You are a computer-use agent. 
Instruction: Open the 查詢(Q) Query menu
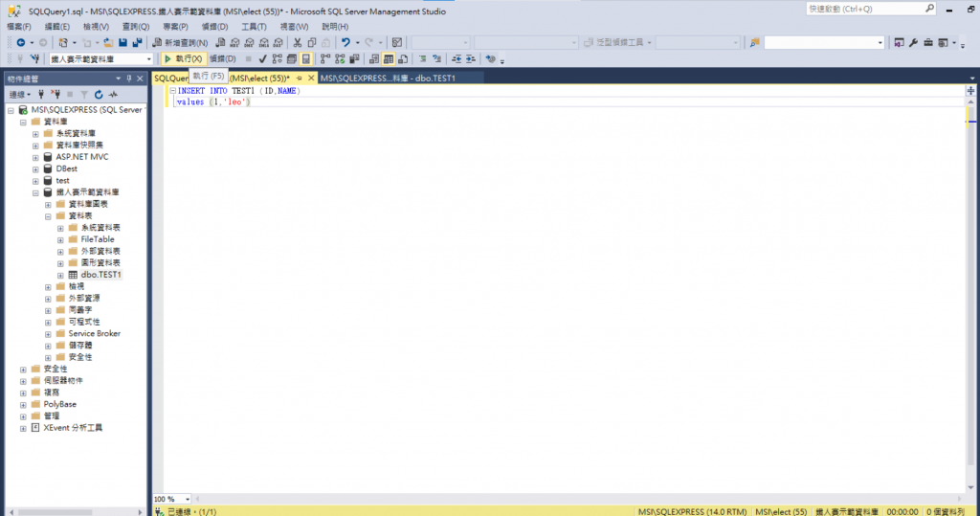pyautogui.click(x=136, y=27)
